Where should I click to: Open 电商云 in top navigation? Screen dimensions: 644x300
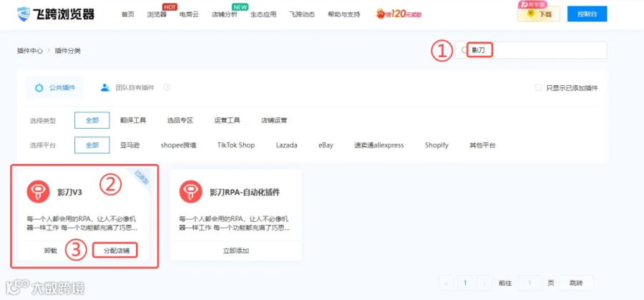coord(189,14)
